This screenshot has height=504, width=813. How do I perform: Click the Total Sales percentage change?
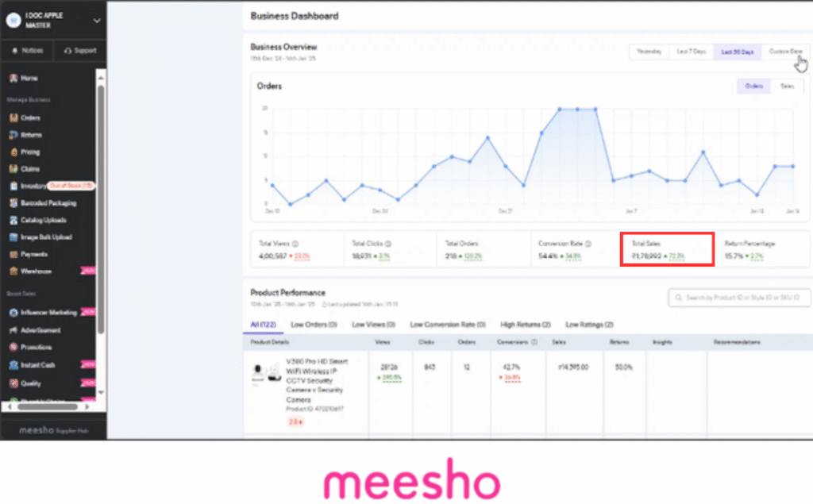674,256
